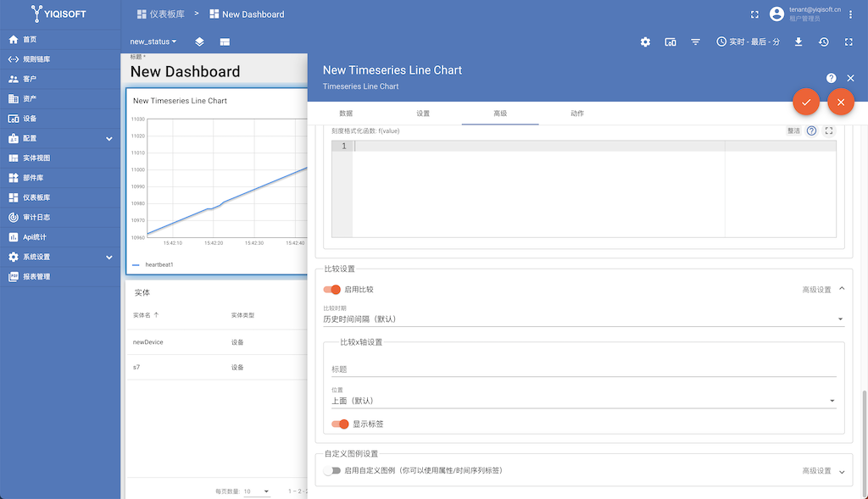
Task: Close the widget editor panel
Action: click(851, 78)
